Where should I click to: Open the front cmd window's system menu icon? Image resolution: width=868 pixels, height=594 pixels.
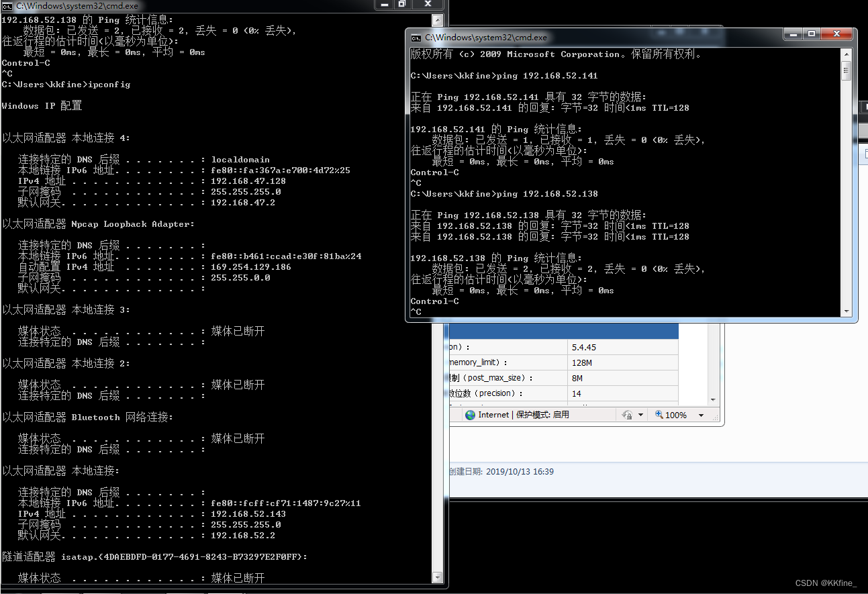[x=416, y=38]
